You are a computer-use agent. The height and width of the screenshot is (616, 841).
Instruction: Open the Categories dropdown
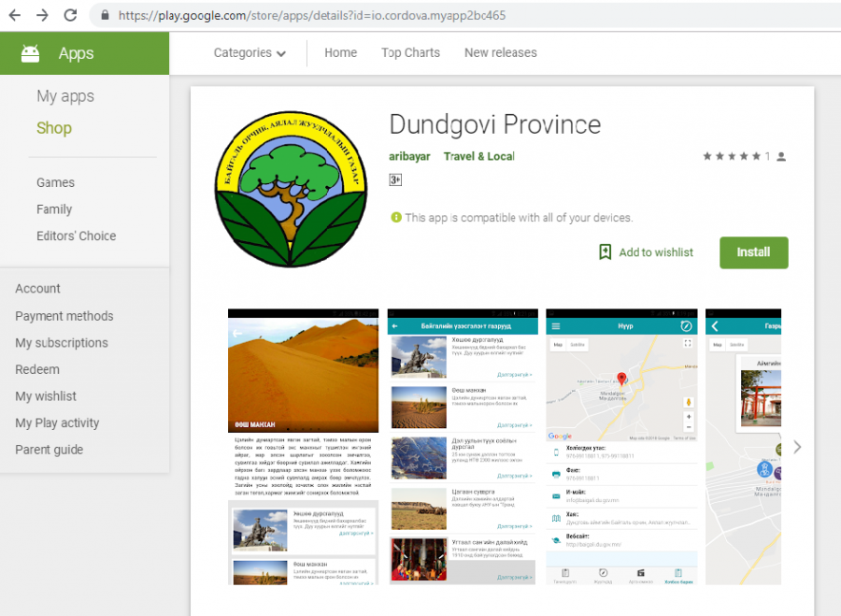click(x=249, y=52)
